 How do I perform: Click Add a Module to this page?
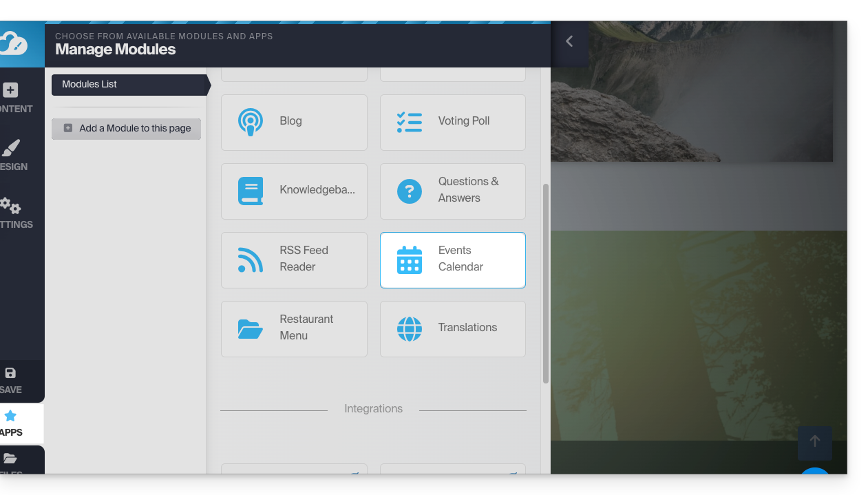(x=127, y=129)
